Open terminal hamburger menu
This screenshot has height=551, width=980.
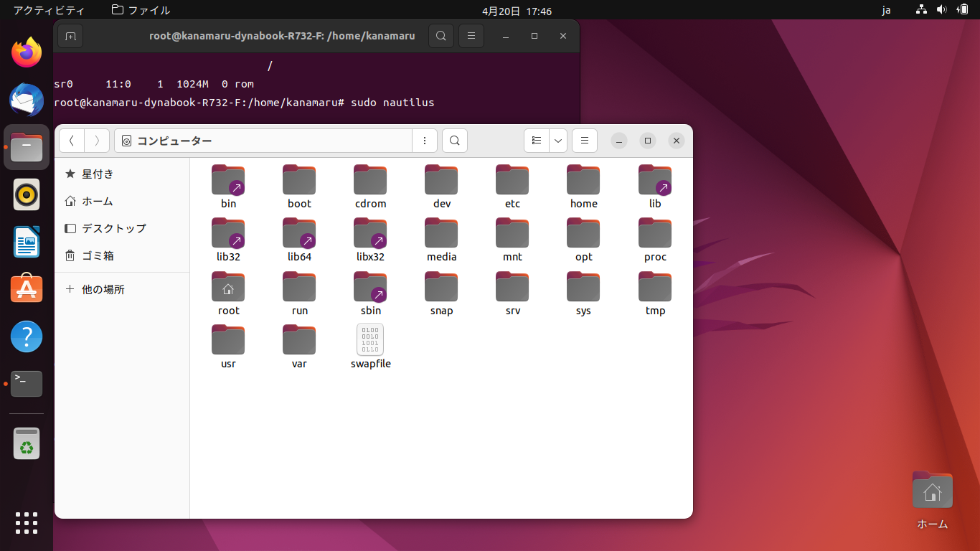tap(471, 36)
